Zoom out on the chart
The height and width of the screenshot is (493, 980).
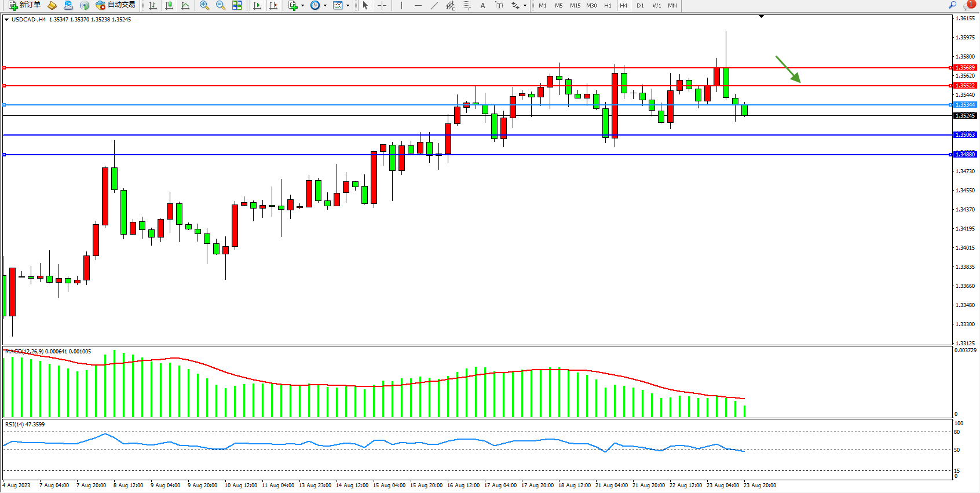221,5
